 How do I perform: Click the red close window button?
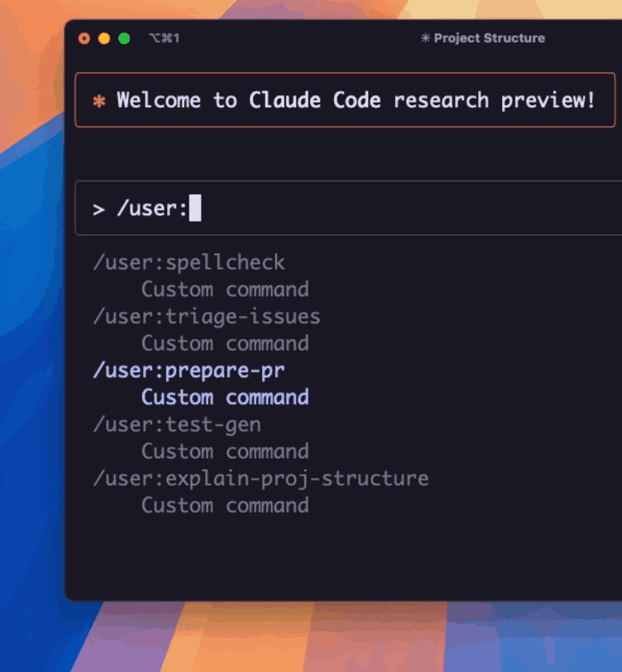[84, 38]
